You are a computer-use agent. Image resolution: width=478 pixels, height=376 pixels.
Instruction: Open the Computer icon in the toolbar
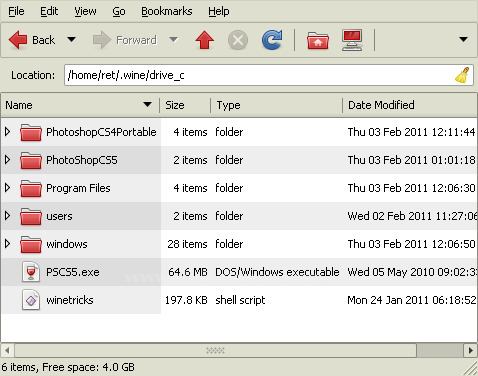coord(352,40)
